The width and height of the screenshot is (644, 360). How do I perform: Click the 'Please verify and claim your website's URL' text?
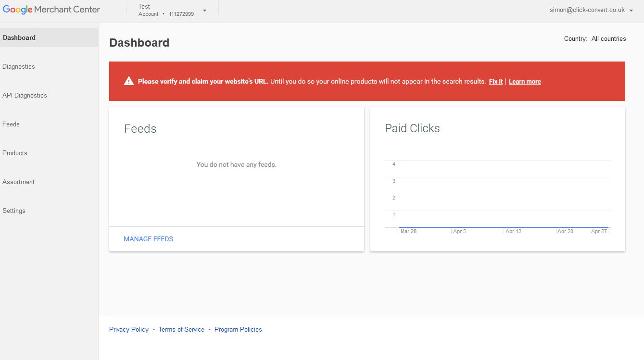pyautogui.click(x=203, y=82)
